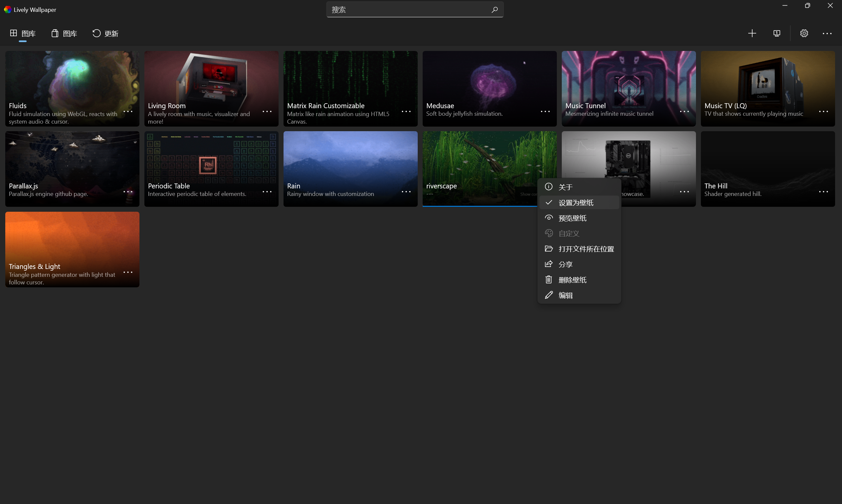Click the Lively Wallpaper logo icon

(8, 10)
